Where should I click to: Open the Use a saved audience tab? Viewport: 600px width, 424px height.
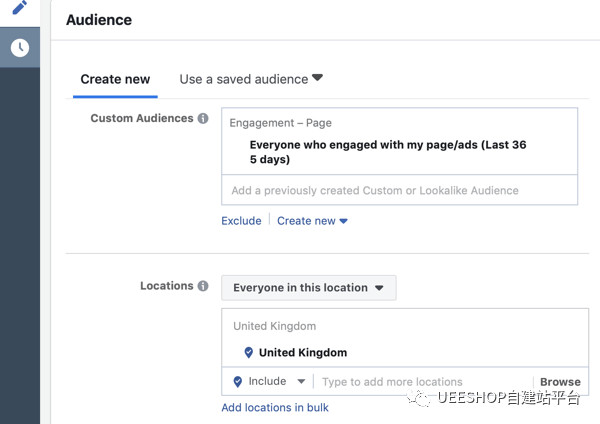(250, 78)
